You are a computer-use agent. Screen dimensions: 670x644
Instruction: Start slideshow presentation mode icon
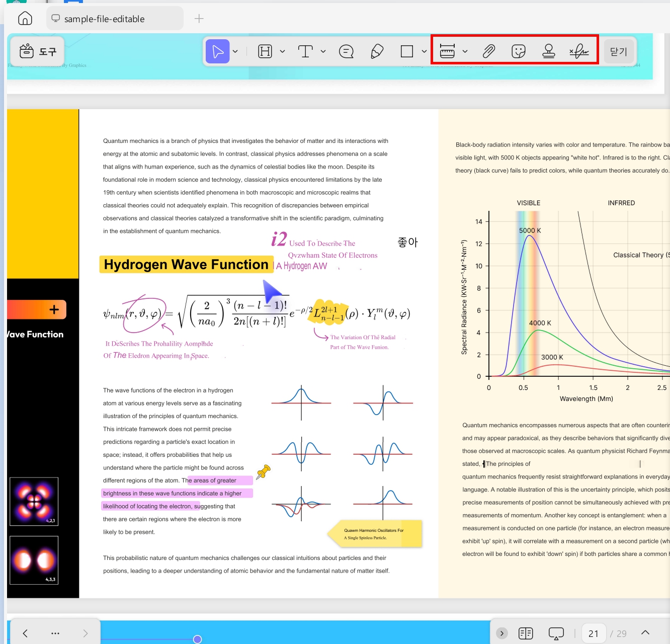point(556,633)
